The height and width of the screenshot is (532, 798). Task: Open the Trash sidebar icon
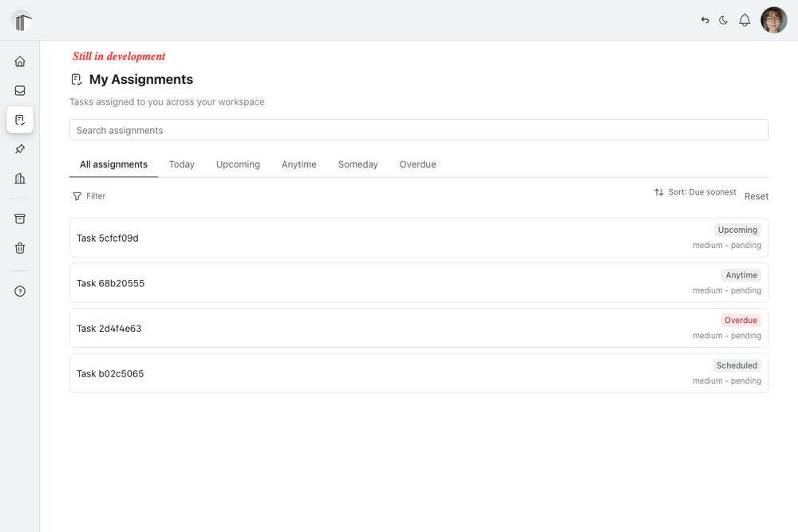click(x=20, y=248)
